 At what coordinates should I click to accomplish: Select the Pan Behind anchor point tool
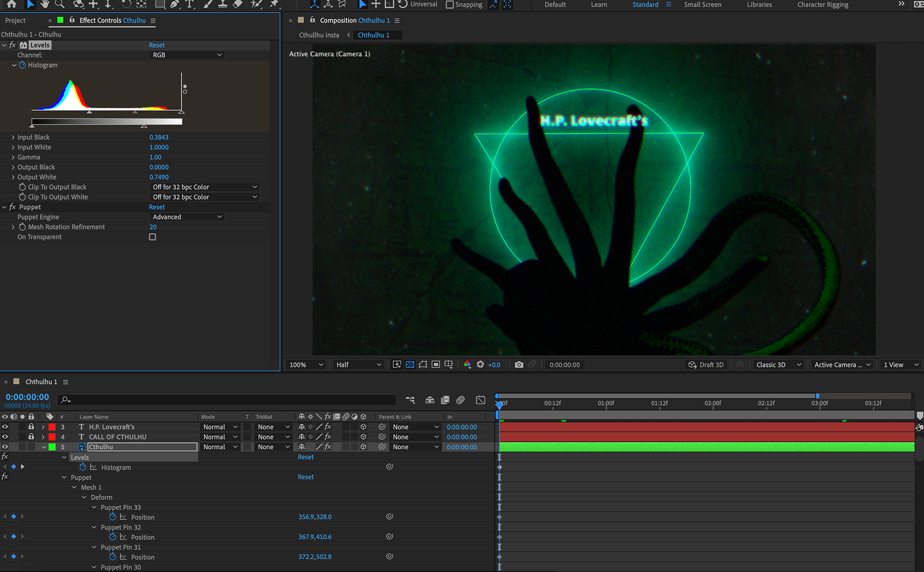coord(141,4)
